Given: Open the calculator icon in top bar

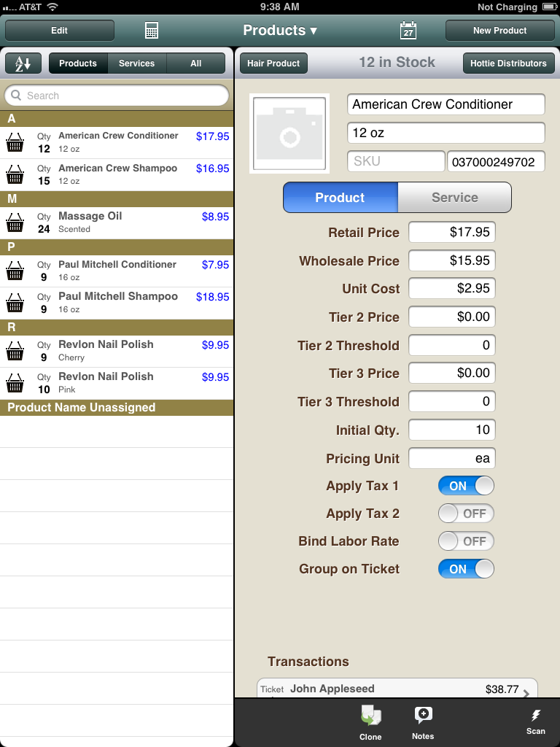Looking at the screenshot, I should point(152,31).
